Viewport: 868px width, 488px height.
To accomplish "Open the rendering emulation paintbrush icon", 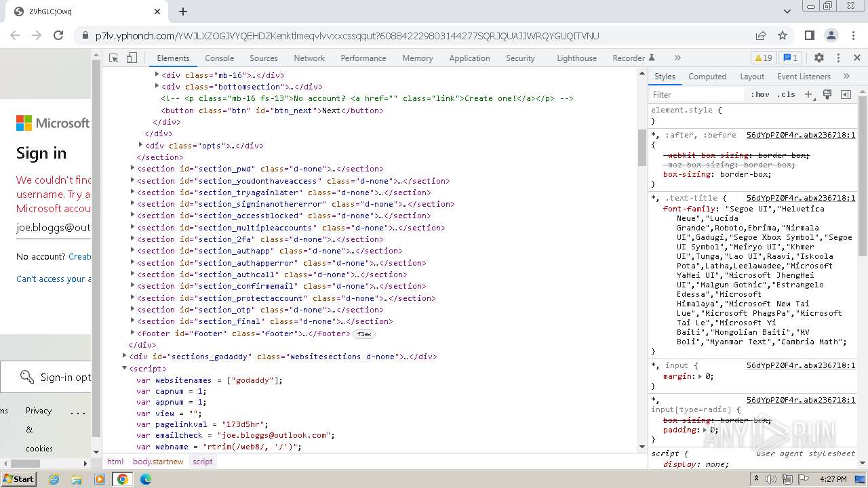I will 827,94.
